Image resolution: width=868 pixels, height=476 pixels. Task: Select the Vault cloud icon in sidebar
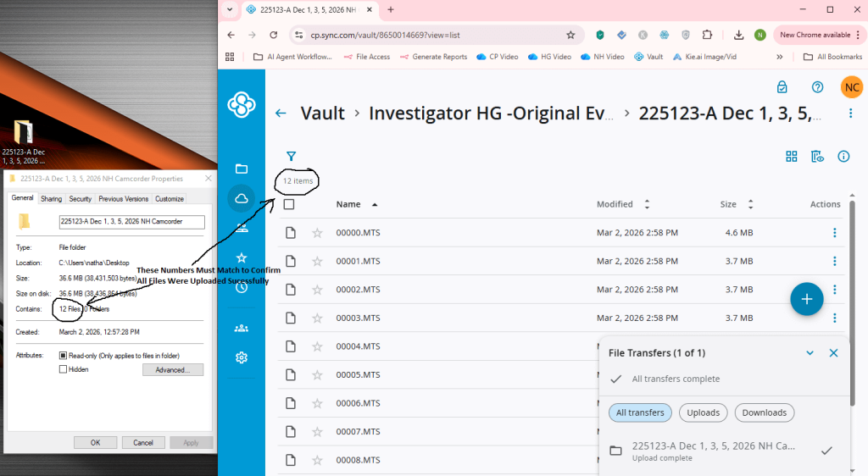click(x=242, y=198)
